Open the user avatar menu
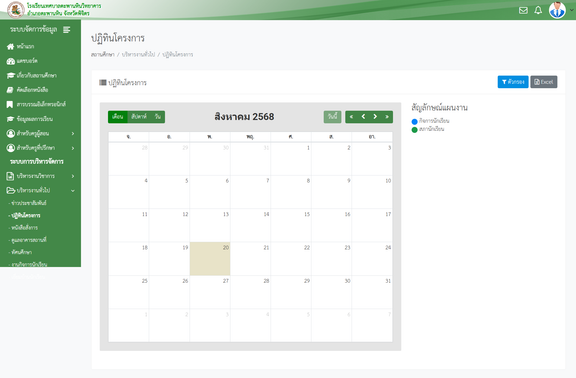The height and width of the screenshot is (378, 576). click(557, 10)
